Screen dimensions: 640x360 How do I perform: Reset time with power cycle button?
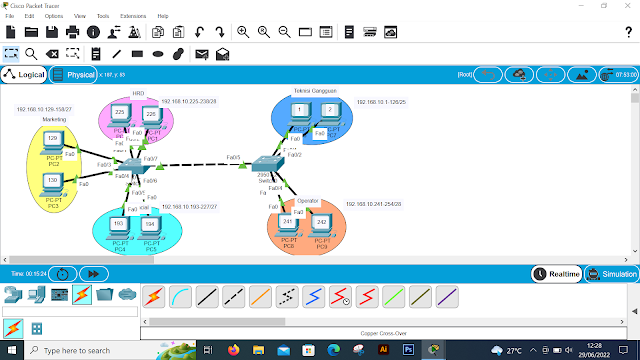[62, 274]
